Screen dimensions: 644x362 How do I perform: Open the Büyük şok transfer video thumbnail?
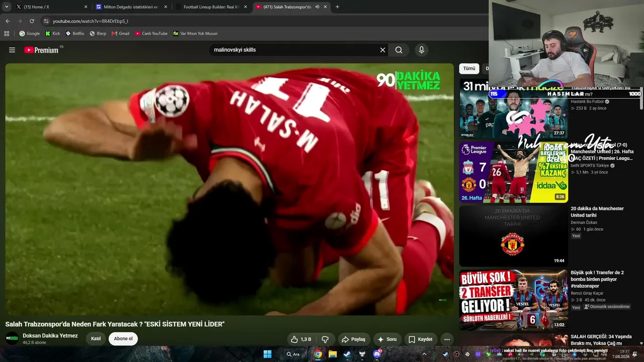(x=513, y=300)
